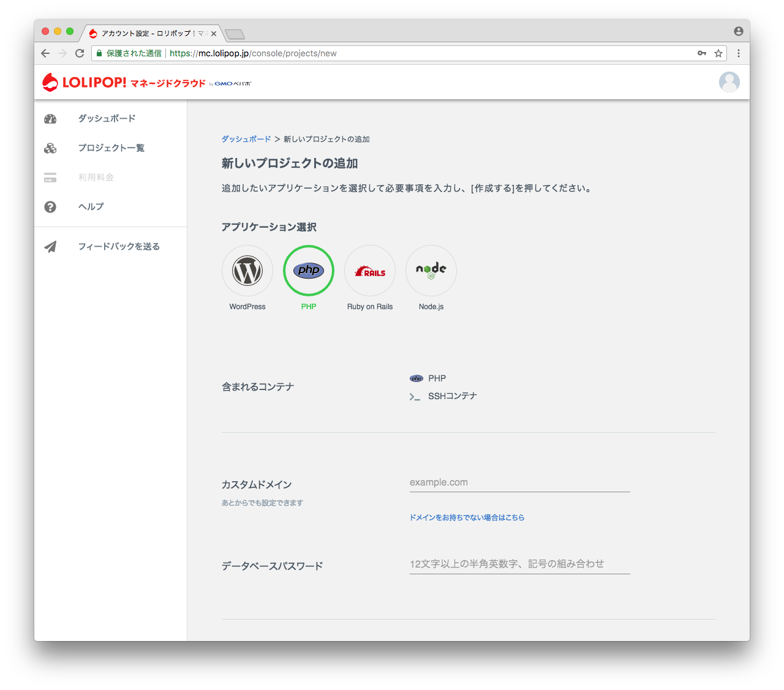Click the データベースパスワード input field
784x690 pixels.
[x=519, y=564]
